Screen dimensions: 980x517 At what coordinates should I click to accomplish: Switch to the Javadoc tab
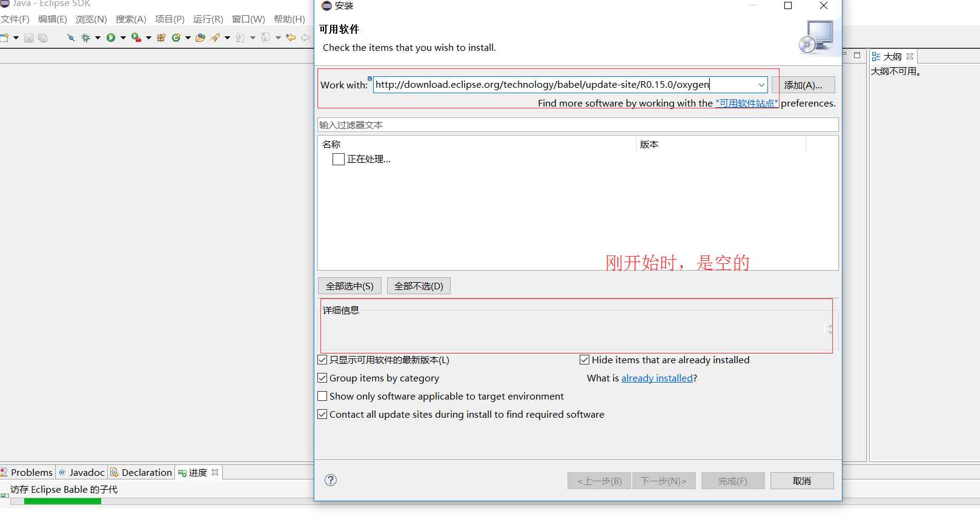coord(82,472)
